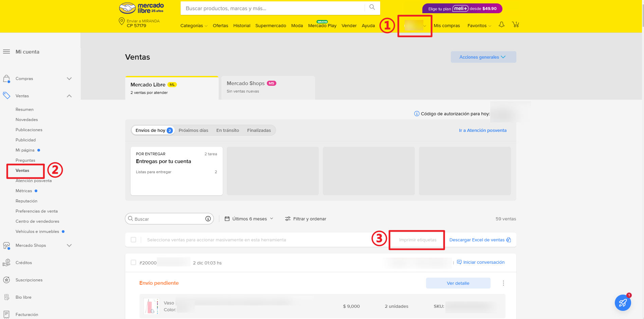Open the hamburger menu beside Mi cuenta

6,52
